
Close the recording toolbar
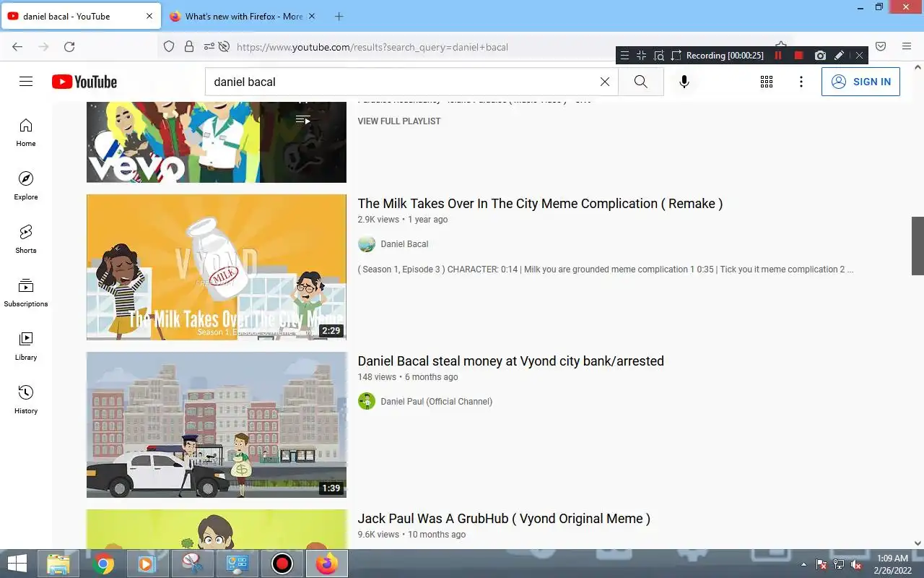coord(859,55)
